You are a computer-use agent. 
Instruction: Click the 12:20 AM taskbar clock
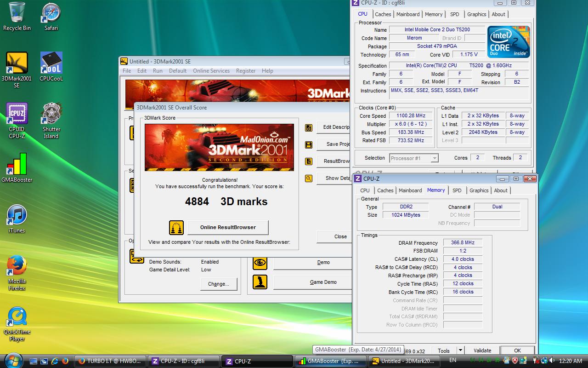(571, 361)
